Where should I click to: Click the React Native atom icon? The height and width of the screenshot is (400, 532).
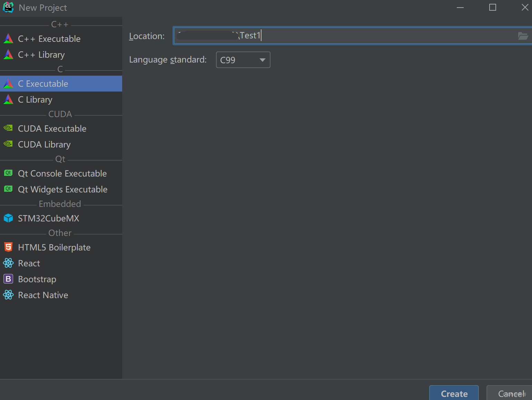pyautogui.click(x=8, y=295)
